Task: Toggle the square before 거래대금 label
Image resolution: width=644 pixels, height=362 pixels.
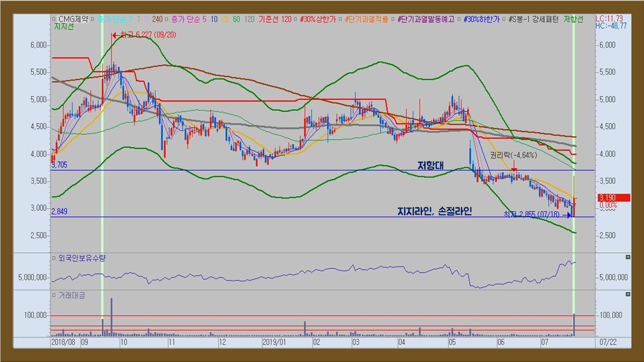Action: [54, 296]
